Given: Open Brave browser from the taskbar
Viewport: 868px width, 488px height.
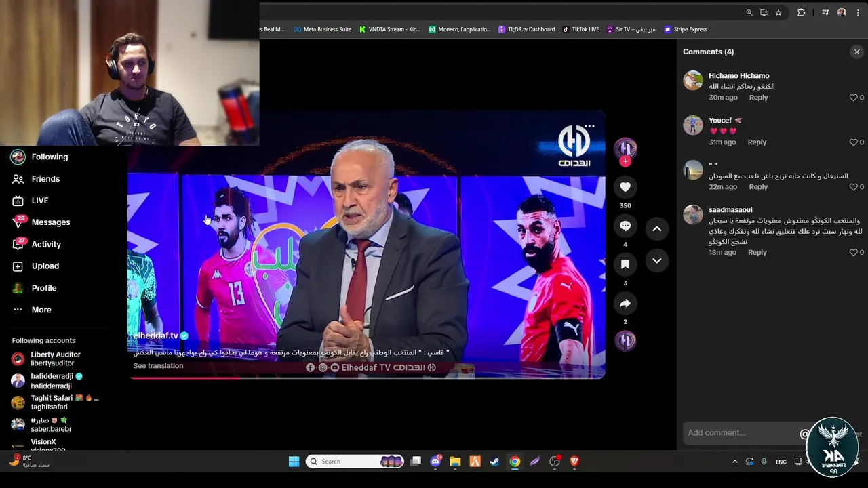Looking at the screenshot, I should (575, 462).
